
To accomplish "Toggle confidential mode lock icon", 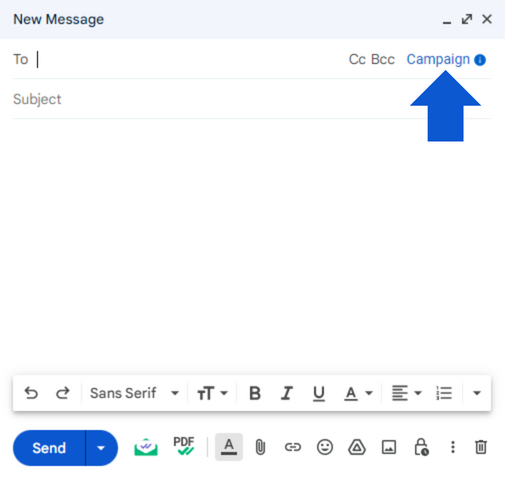I will (x=421, y=447).
